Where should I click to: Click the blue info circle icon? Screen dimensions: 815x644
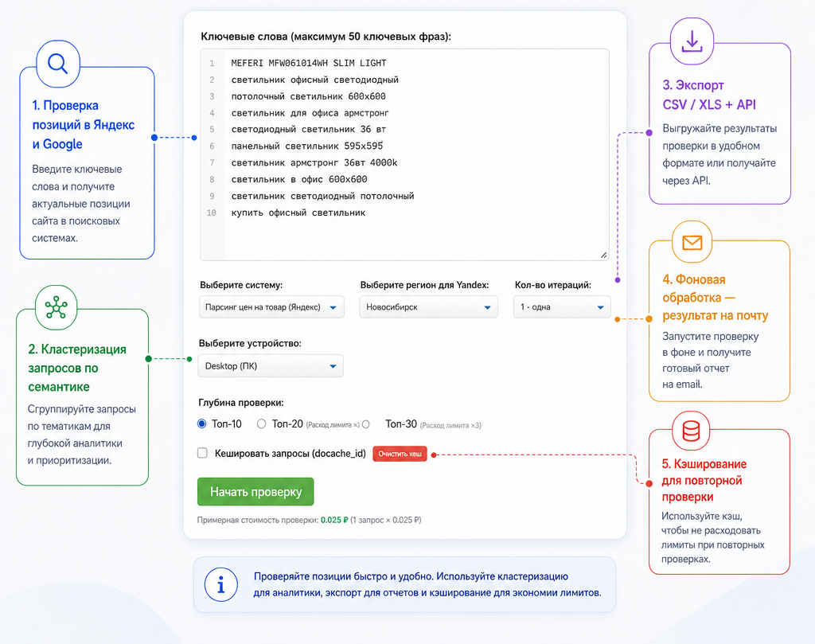click(221, 585)
